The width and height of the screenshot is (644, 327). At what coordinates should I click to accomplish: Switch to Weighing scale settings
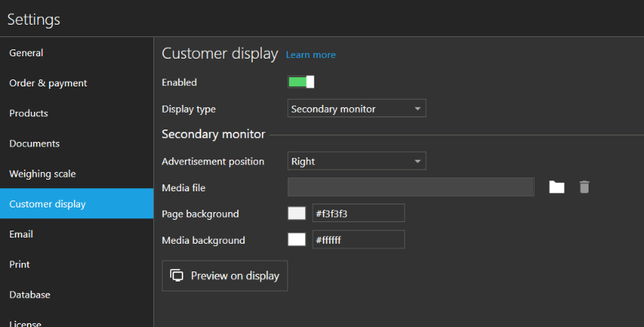point(77,174)
